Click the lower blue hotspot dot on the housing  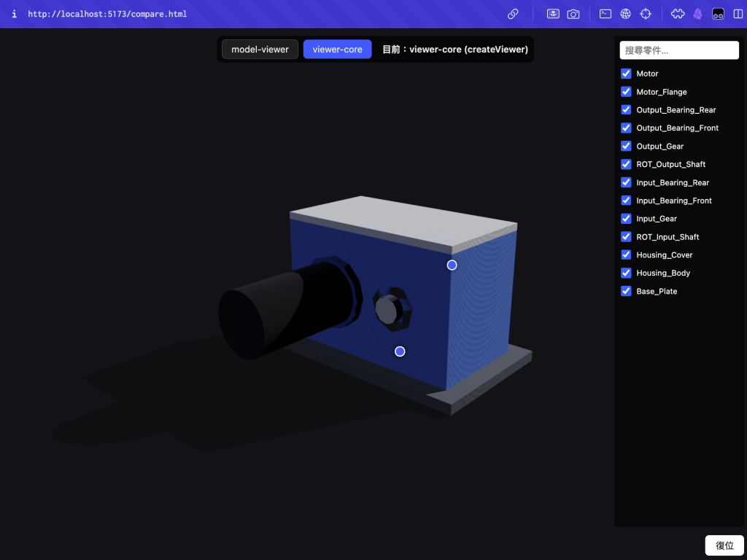[400, 351]
